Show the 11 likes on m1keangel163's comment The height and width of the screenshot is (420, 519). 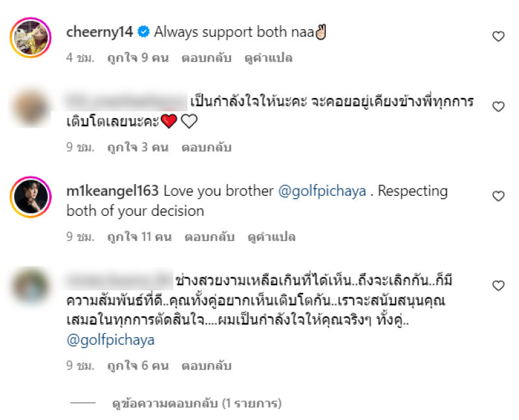tap(139, 237)
